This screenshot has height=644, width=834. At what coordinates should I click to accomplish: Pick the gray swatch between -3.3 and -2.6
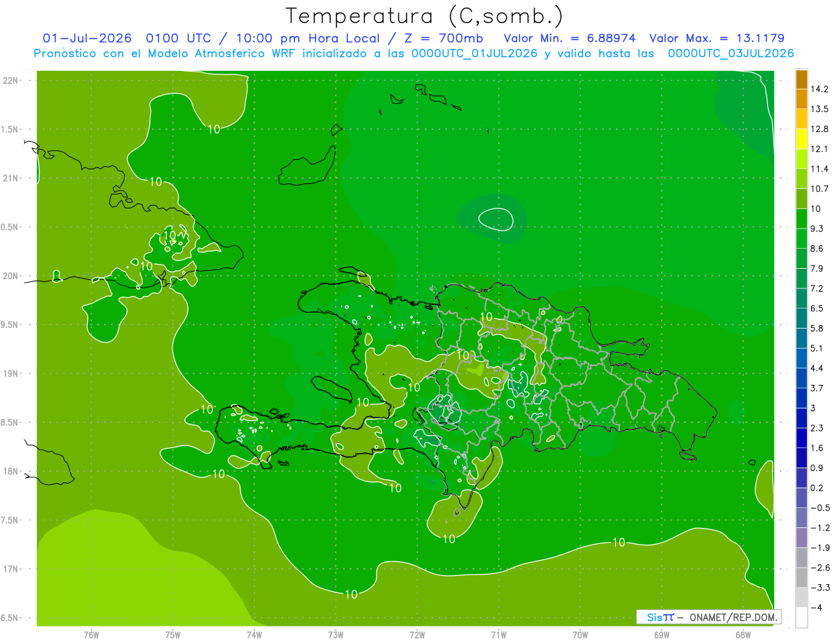click(801, 577)
